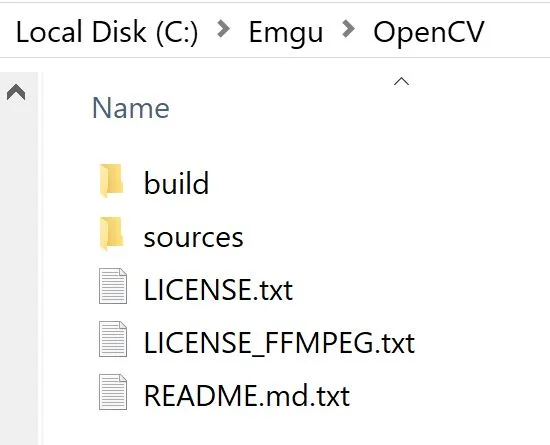Image resolution: width=550 pixels, height=445 pixels.
Task: Select the LICENSE.txt file name
Action: point(218,290)
